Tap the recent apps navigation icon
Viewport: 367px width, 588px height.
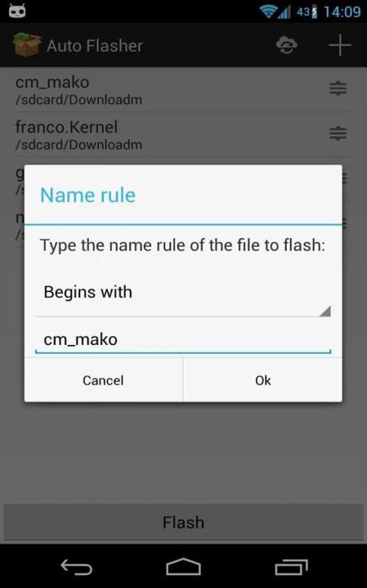click(291, 567)
